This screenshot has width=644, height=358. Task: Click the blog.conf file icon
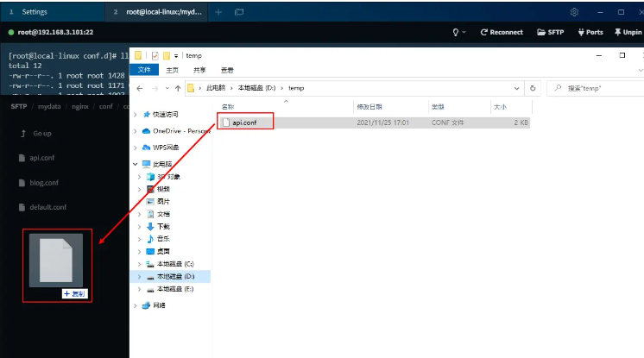(x=22, y=183)
